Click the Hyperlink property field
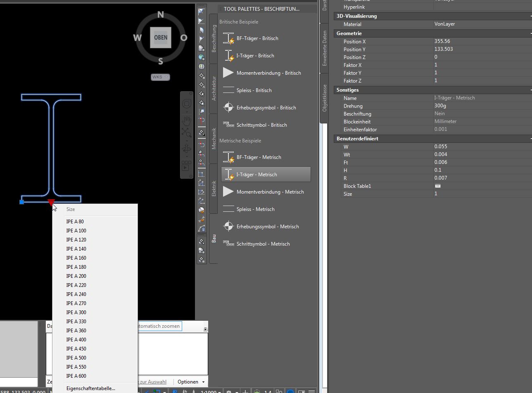The image size is (532, 393). [482, 7]
